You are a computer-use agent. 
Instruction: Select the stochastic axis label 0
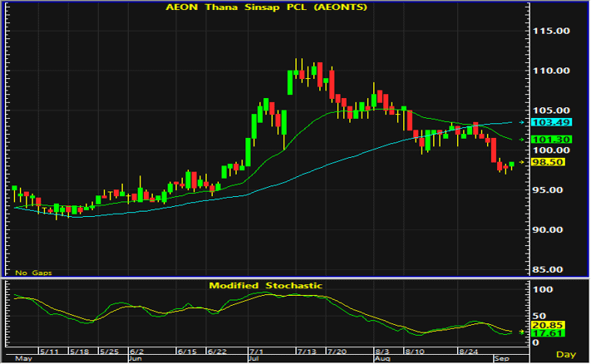pos(535,342)
